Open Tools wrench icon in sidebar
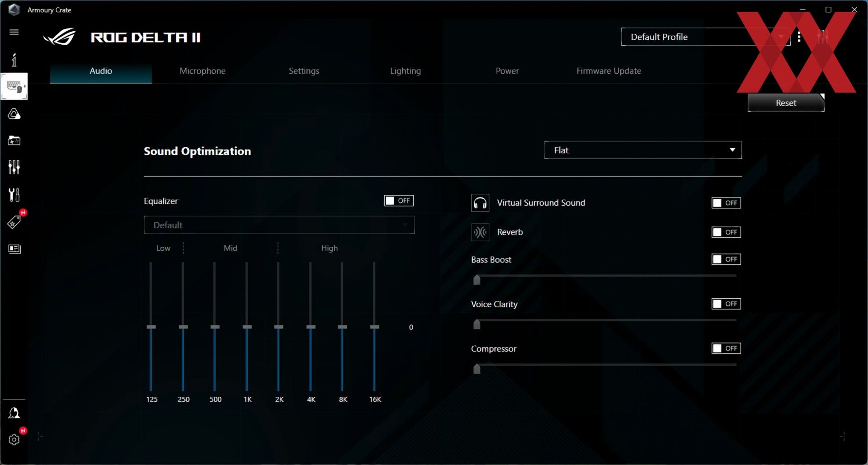 pos(14,195)
